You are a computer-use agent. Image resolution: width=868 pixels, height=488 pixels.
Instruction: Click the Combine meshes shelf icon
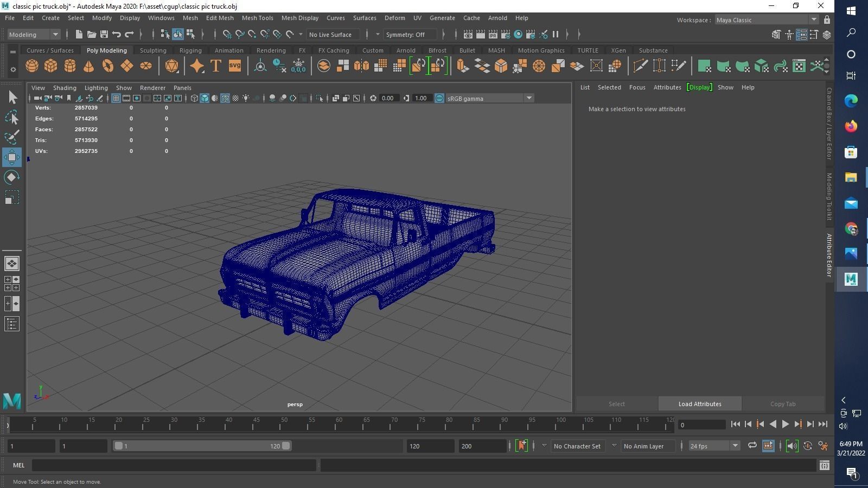pos(324,66)
